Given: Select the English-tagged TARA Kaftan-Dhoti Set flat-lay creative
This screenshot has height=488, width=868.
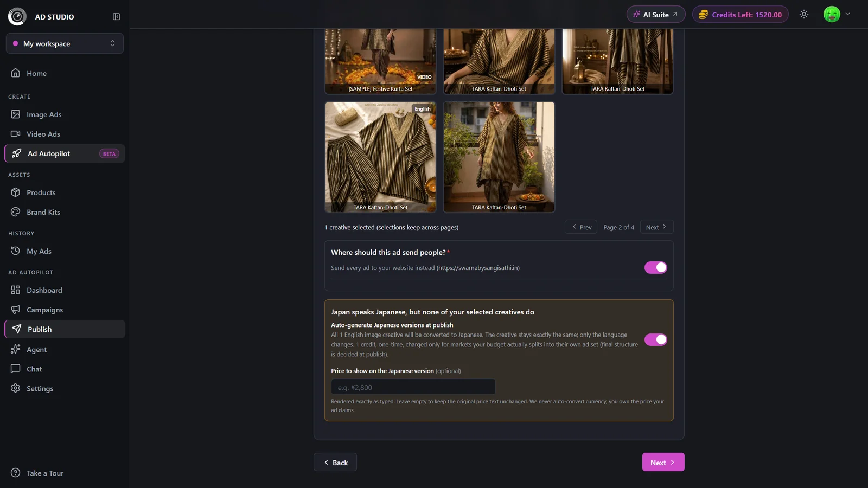Looking at the screenshot, I should pos(380,157).
